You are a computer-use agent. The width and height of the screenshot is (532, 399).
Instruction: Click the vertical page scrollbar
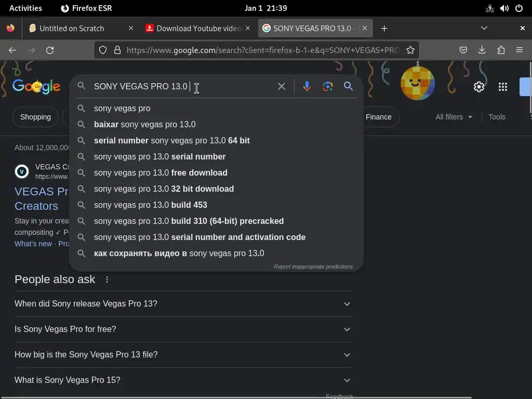coord(530,87)
